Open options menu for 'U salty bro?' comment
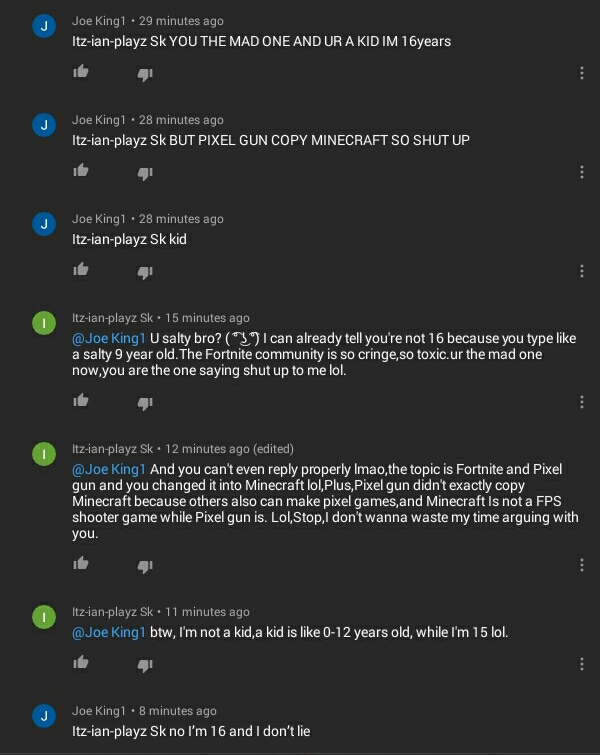The height and width of the screenshot is (755, 600). click(x=582, y=402)
